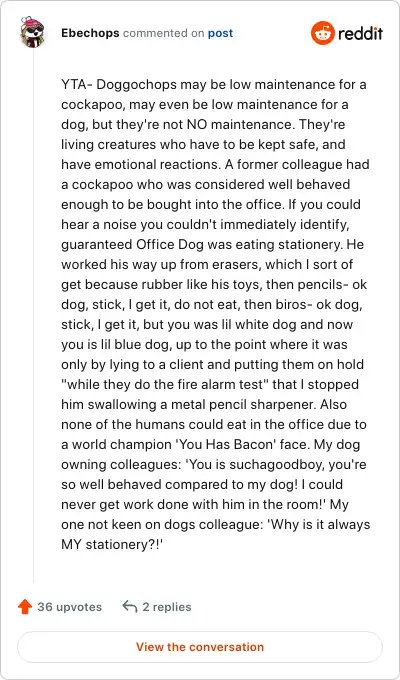Click the reply arrow icon
The height and width of the screenshot is (680, 400).
click(x=130, y=606)
